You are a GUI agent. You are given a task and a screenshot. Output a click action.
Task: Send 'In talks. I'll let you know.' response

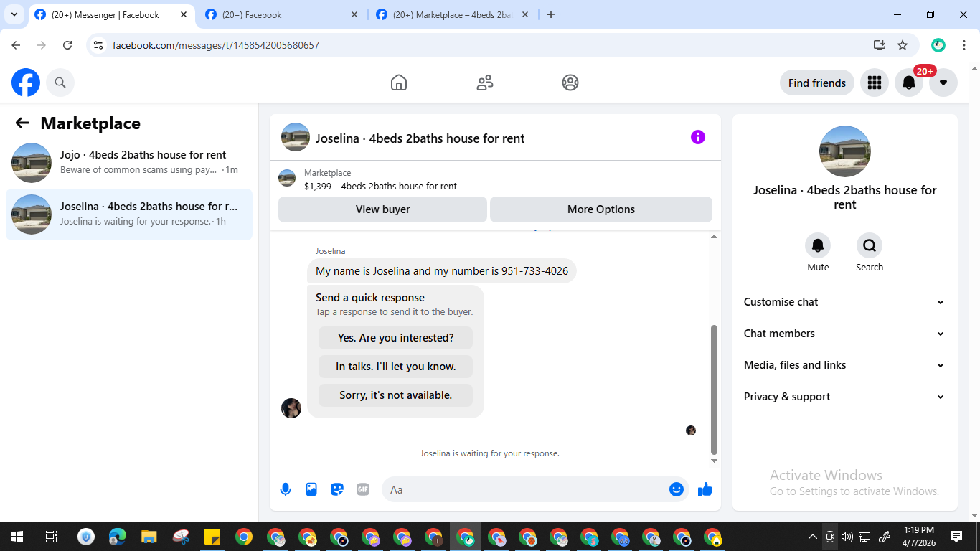pyautogui.click(x=395, y=367)
